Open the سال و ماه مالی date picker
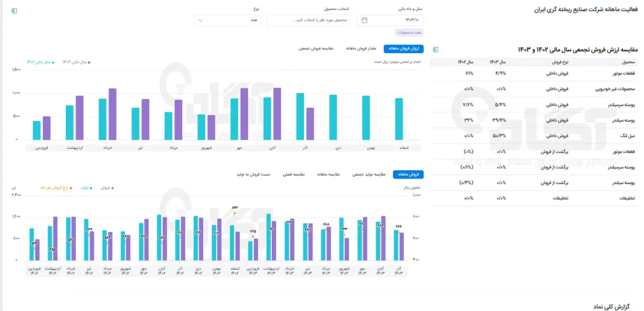 (x=390, y=20)
